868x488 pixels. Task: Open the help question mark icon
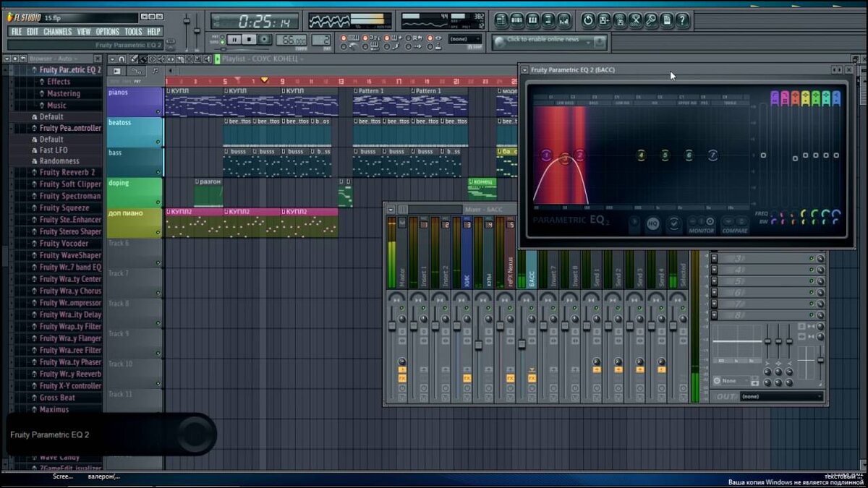click(x=682, y=20)
